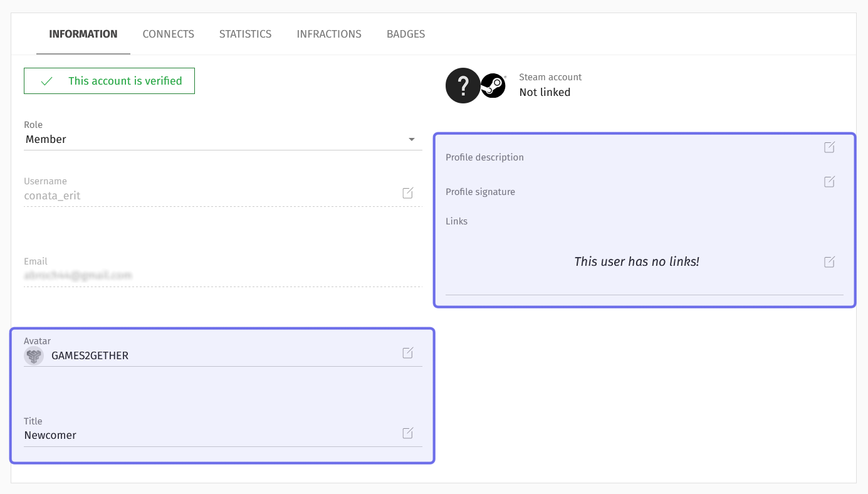Select the Member role field
This screenshot has height=494, width=868.
click(223, 139)
